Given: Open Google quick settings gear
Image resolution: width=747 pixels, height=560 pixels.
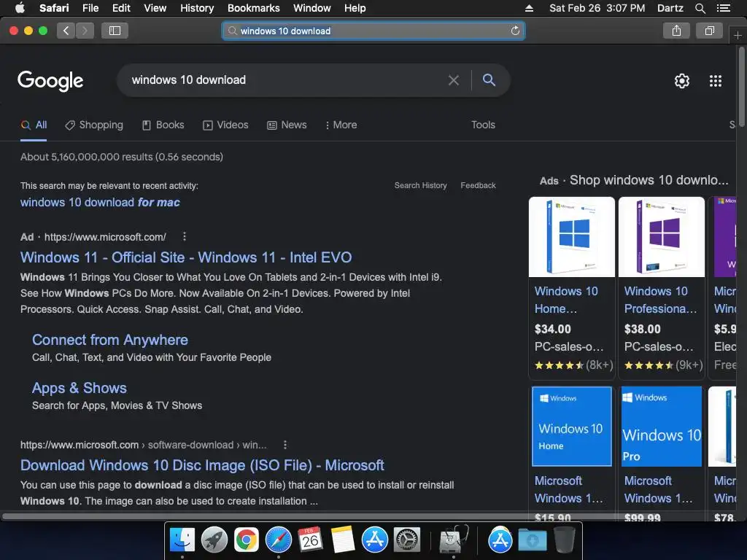Looking at the screenshot, I should [682, 81].
